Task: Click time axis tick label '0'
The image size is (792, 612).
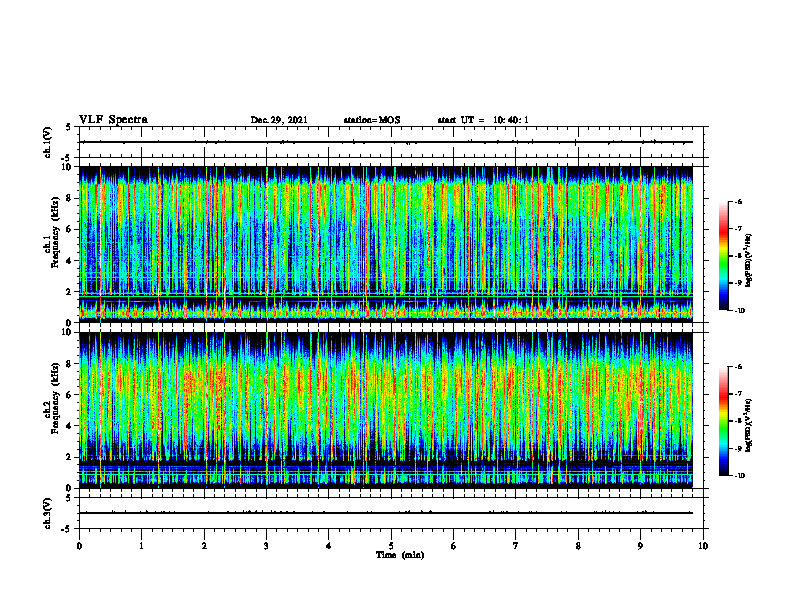Action: click(x=79, y=546)
